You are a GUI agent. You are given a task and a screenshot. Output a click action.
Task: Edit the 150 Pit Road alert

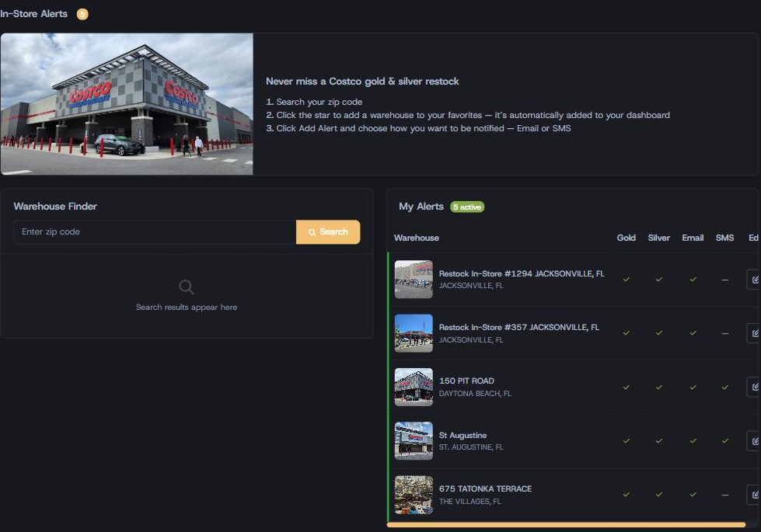(x=754, y=387)
